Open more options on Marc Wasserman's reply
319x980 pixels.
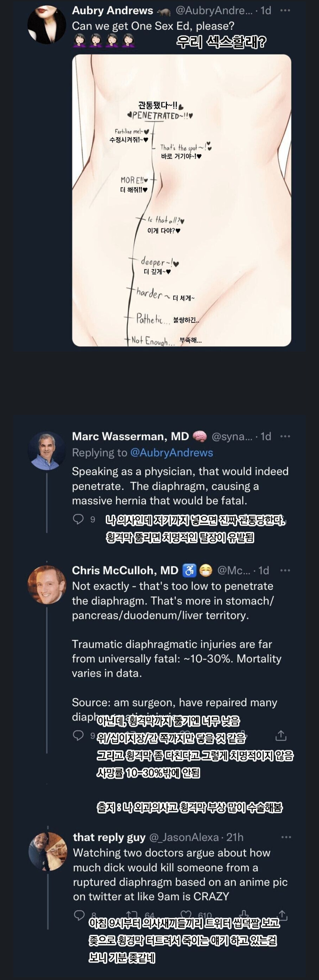coord(285,436)
